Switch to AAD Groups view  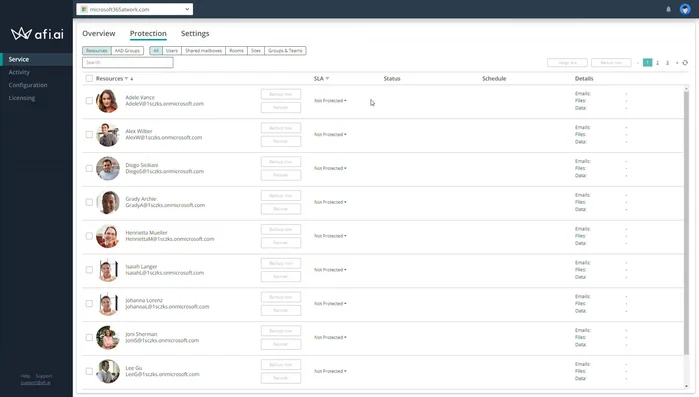(x=127, y=51)
